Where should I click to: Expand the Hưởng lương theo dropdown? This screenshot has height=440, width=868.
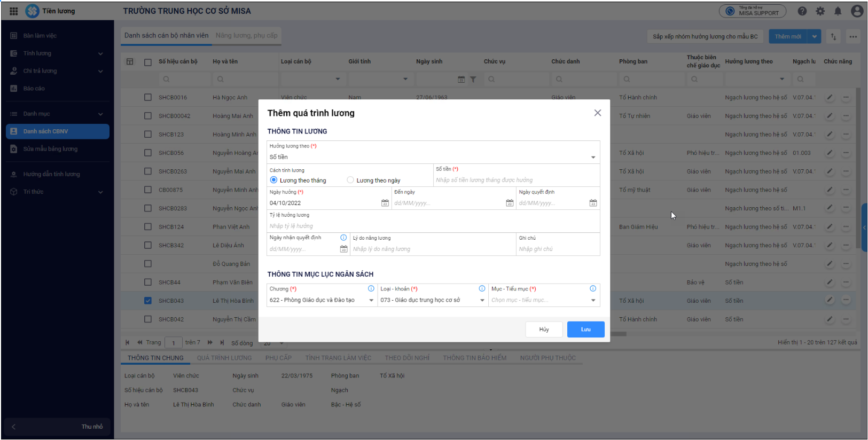[593, 158]
